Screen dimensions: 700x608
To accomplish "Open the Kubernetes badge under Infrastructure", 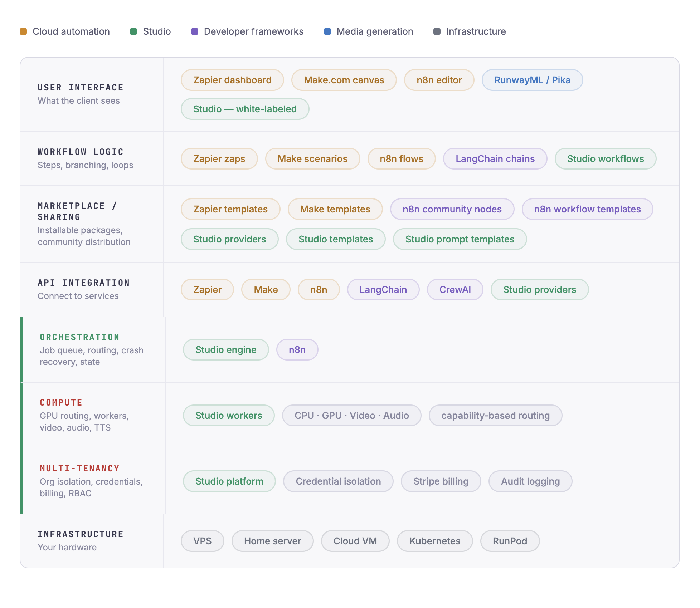I will pos(435,541).
